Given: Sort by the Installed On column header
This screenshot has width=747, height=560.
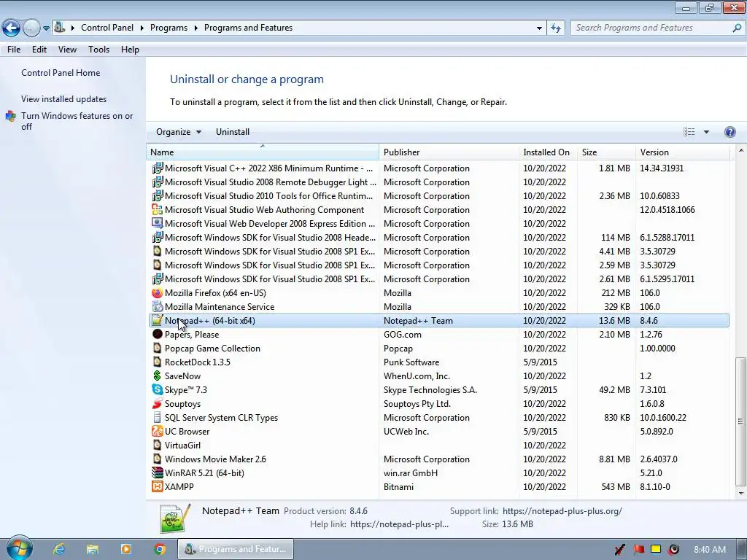Looking at the screenshot, I should (x=548, y=152).
